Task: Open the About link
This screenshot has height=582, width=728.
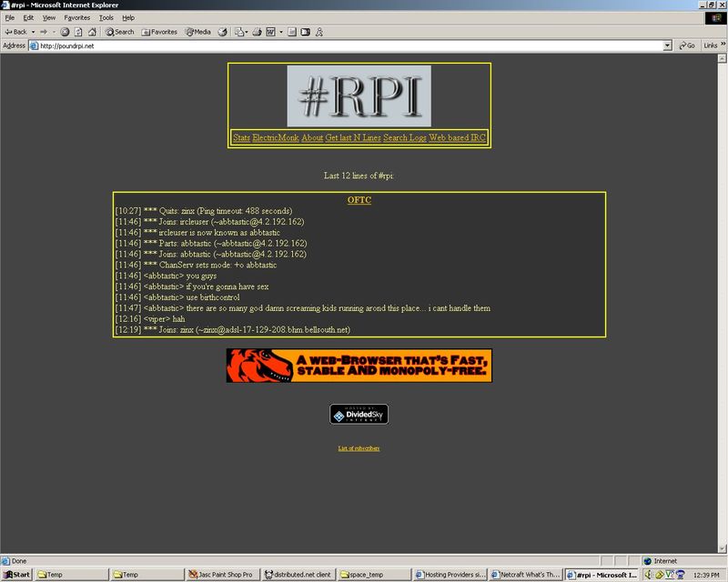Action: point(312,137)
